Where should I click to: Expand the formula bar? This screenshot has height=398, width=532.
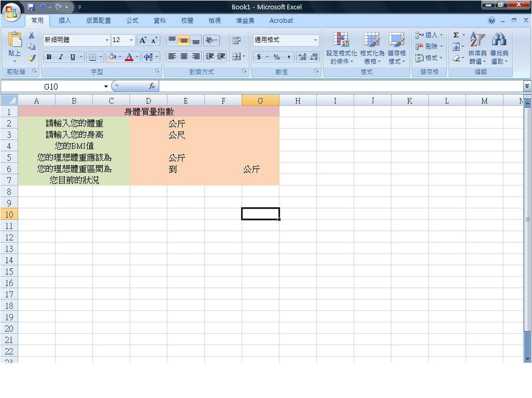[527, 86]
